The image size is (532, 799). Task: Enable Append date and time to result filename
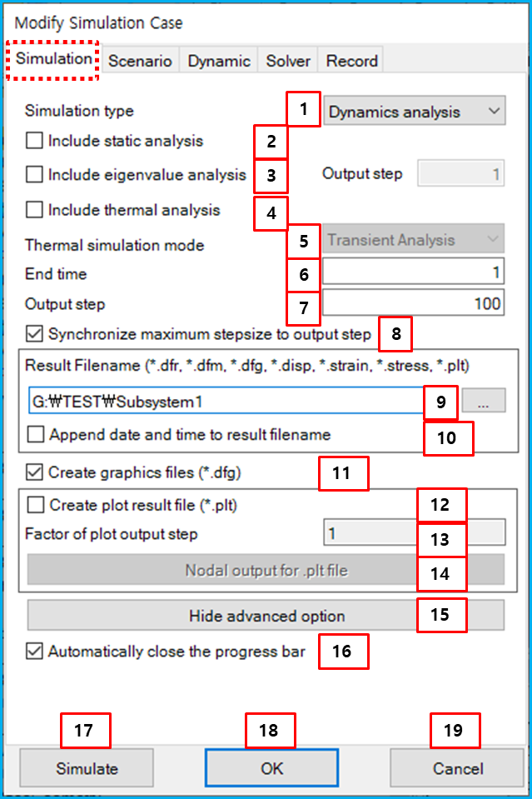(35, 435)
